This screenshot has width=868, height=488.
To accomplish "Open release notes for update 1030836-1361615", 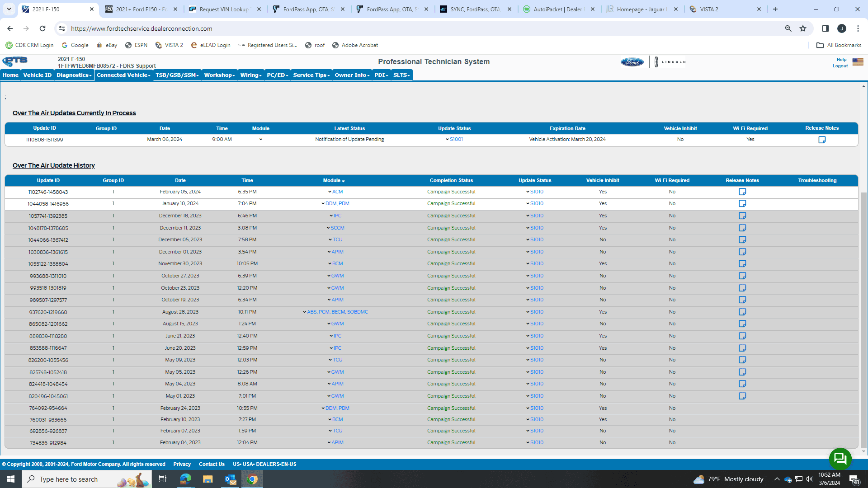I will [742, 252].
